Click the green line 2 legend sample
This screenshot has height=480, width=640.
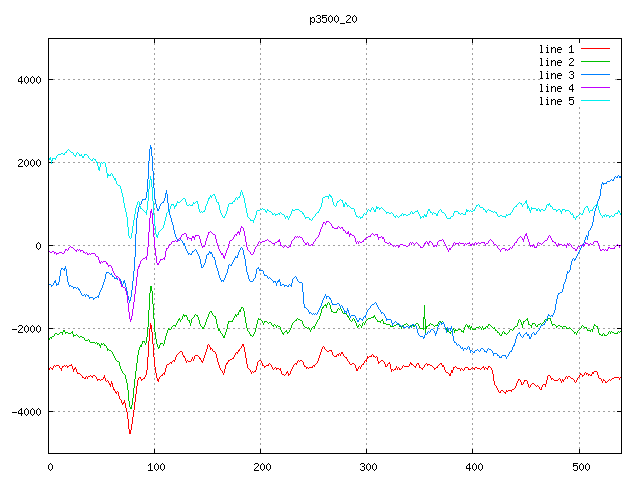tap(595, 62)
